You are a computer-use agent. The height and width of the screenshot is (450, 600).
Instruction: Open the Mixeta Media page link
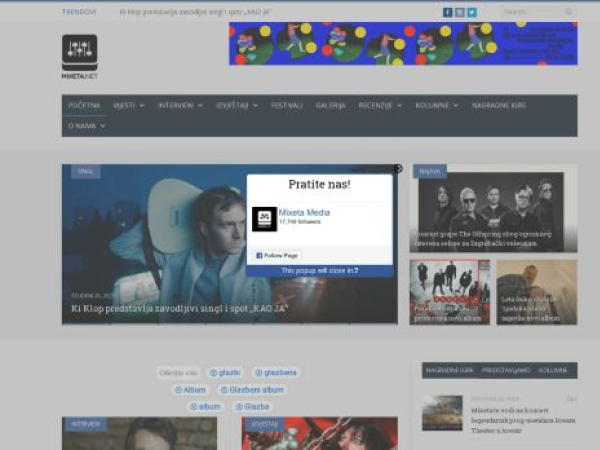304,213
